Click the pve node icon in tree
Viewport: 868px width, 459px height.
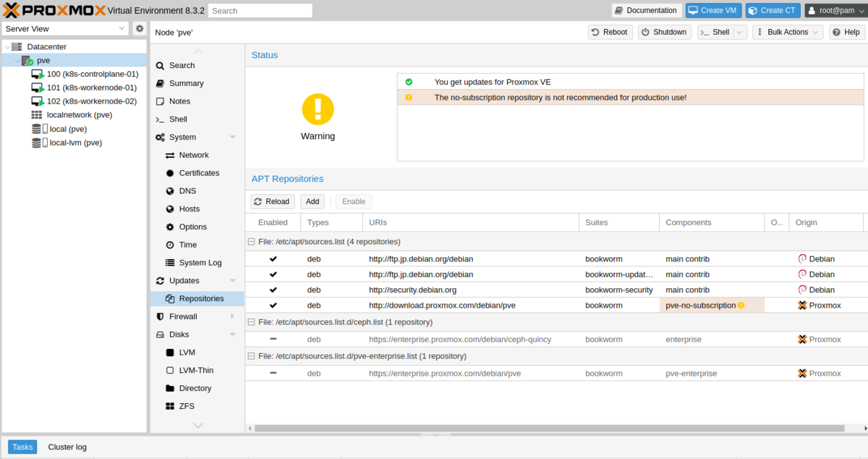coord(27,61)
